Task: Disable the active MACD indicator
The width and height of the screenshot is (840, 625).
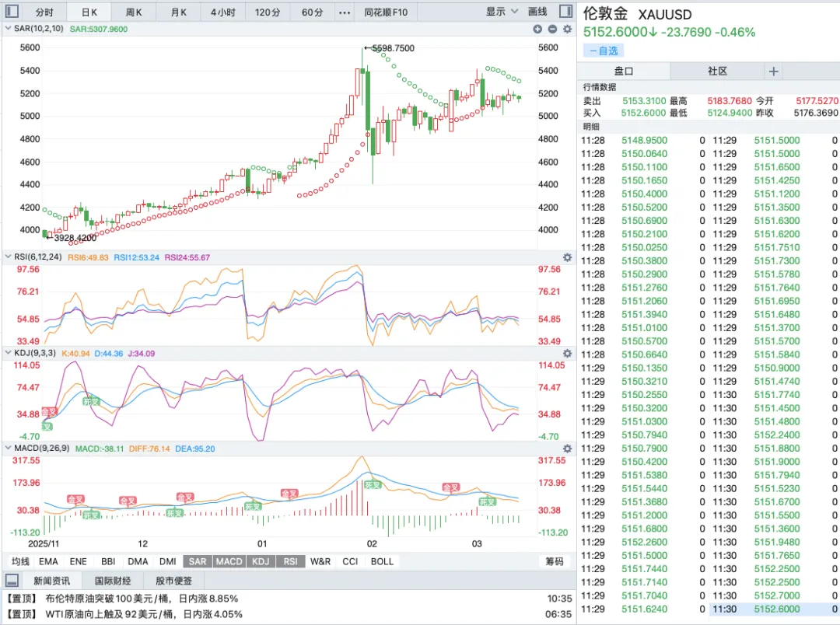Action: [229, 561]
